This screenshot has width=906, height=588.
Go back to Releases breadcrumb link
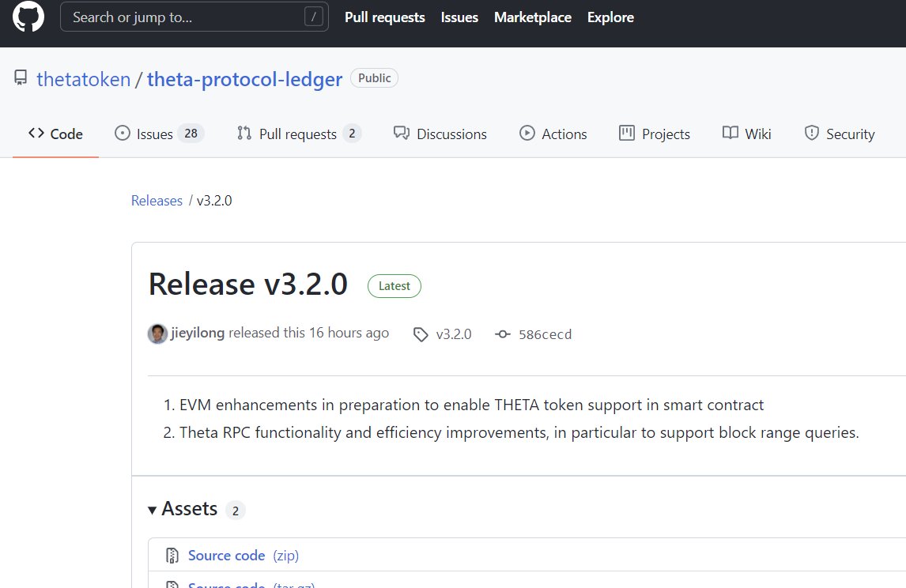pos(157,201)
